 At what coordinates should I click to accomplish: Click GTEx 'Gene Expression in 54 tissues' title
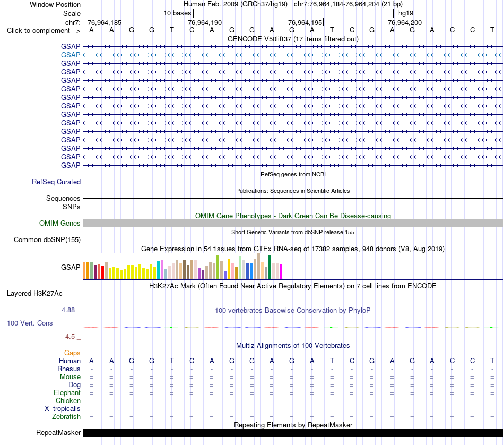click(x=293, y=249)
